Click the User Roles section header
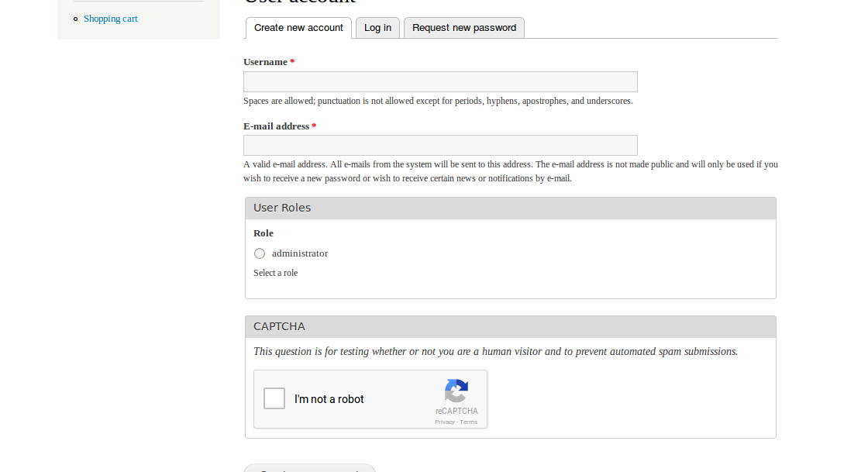Screen dimensions: 868x472 tap(282, 207)
